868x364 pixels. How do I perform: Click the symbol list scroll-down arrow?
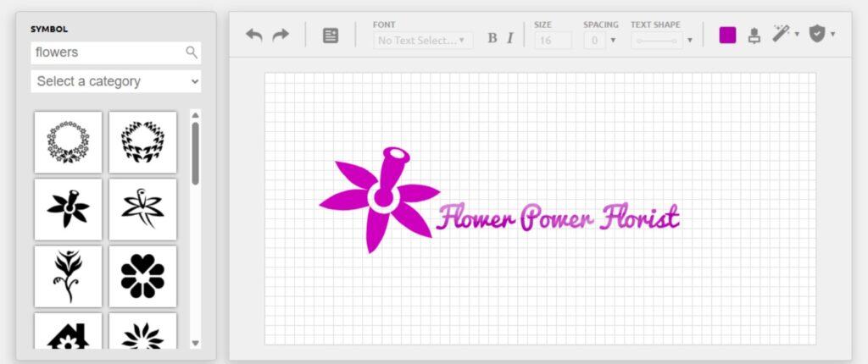point(196,342)
